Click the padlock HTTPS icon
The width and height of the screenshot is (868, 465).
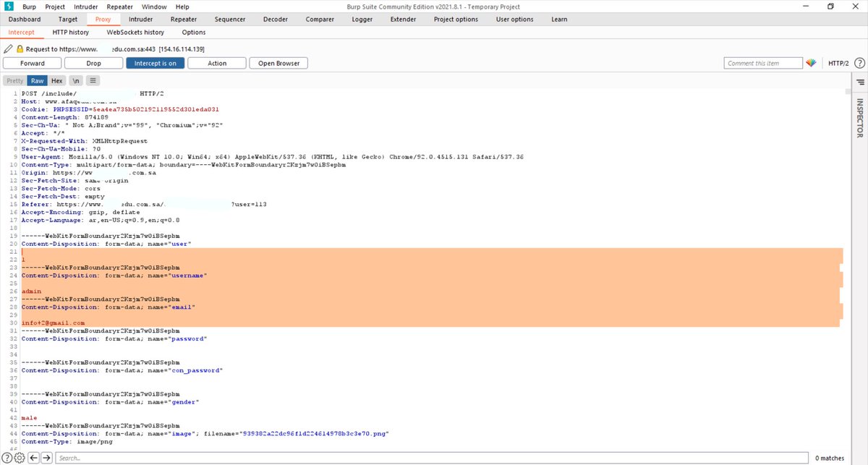coord(20,49)
